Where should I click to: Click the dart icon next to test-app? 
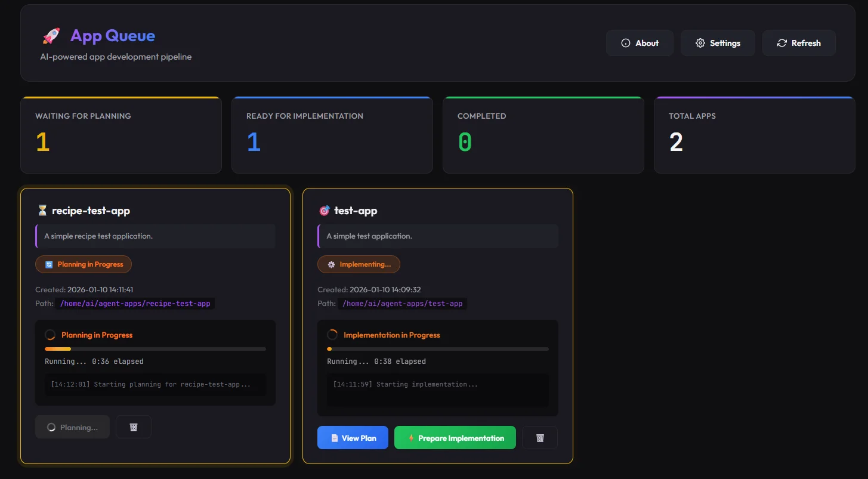tap(324, 210)
